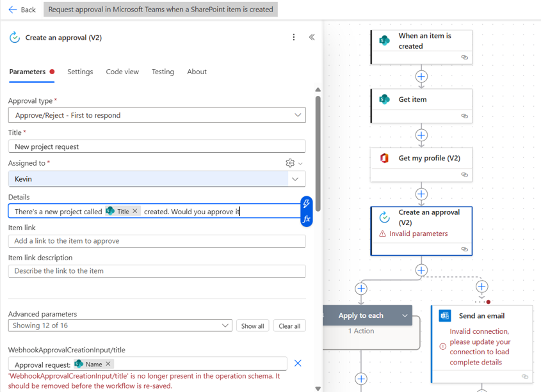Collapse the parameters panel with double chevron
Image resolution: width=541 pixels, height=392 pixels.
coord(312,37)
